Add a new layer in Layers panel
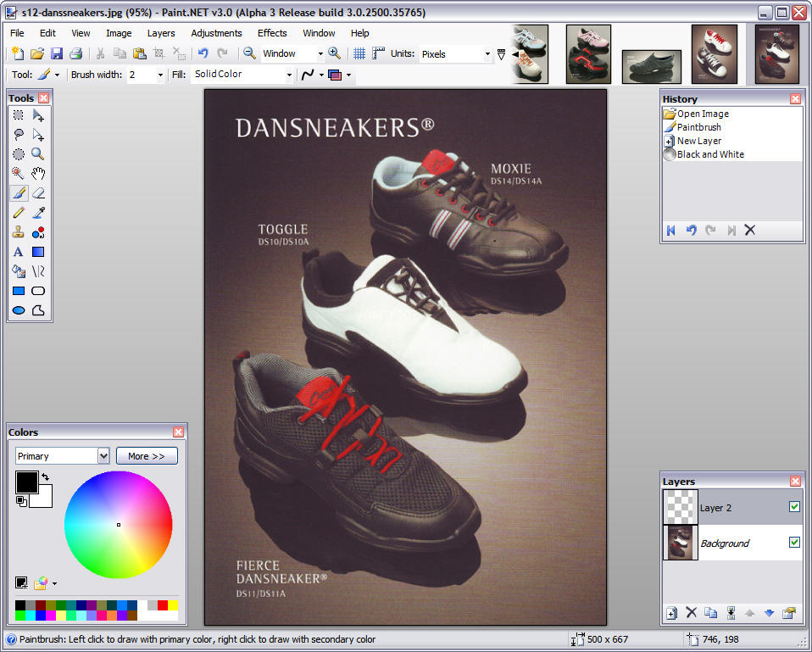The height and width of the screenshot is (652, 812). [671, 613]
